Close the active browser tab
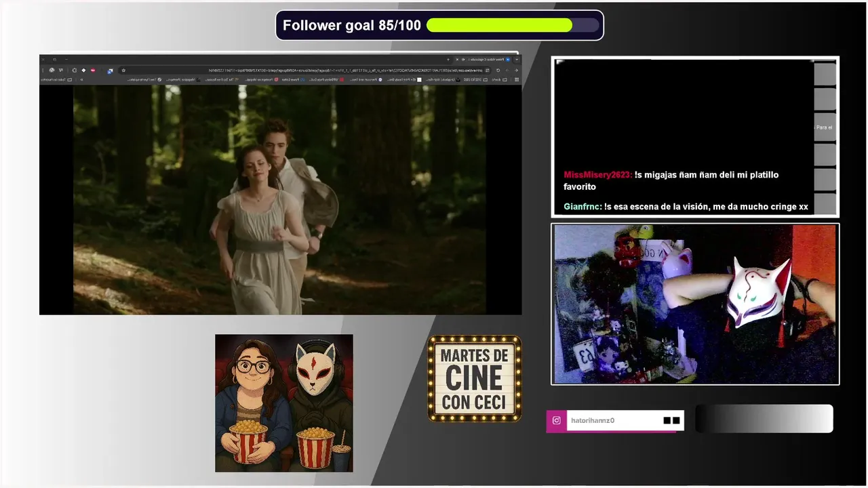Viewport: 868px width, 488px height. click(x=457, y=60)
